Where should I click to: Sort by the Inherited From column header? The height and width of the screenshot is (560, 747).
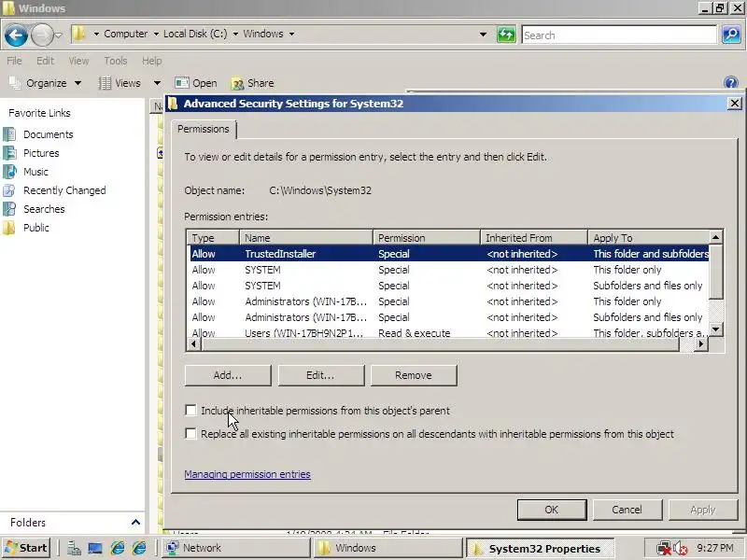tap(534, 238)
